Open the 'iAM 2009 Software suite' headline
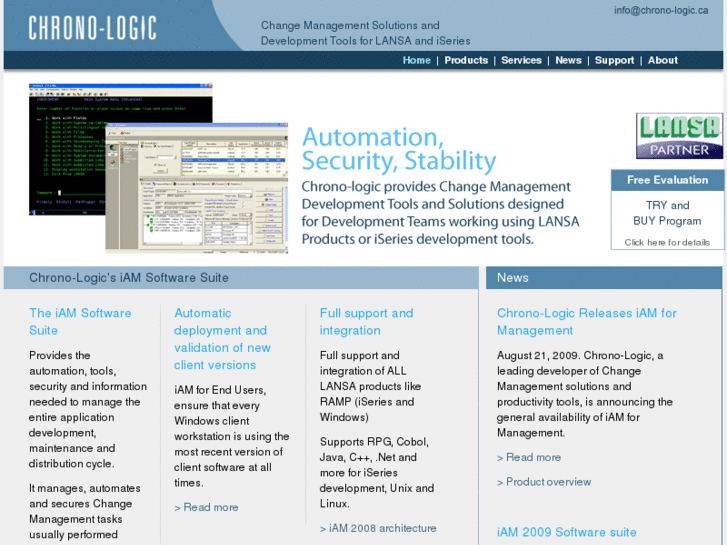The width and height of the screenshot is (727, 545). click(567, 532)
